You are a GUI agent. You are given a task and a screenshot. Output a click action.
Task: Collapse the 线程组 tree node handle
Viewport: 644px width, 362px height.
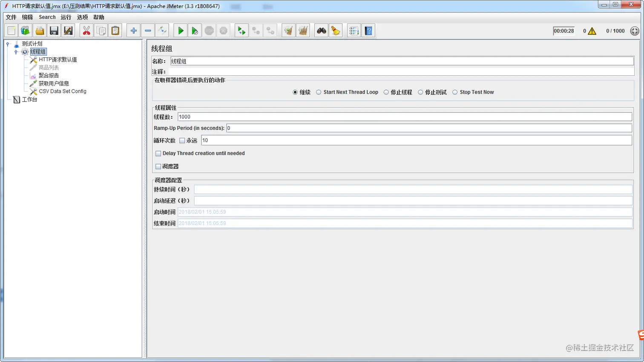point(16,52)
